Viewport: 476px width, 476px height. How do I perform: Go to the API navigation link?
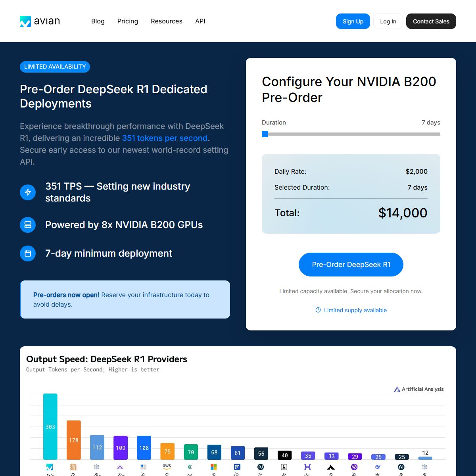tap(200, 21)
